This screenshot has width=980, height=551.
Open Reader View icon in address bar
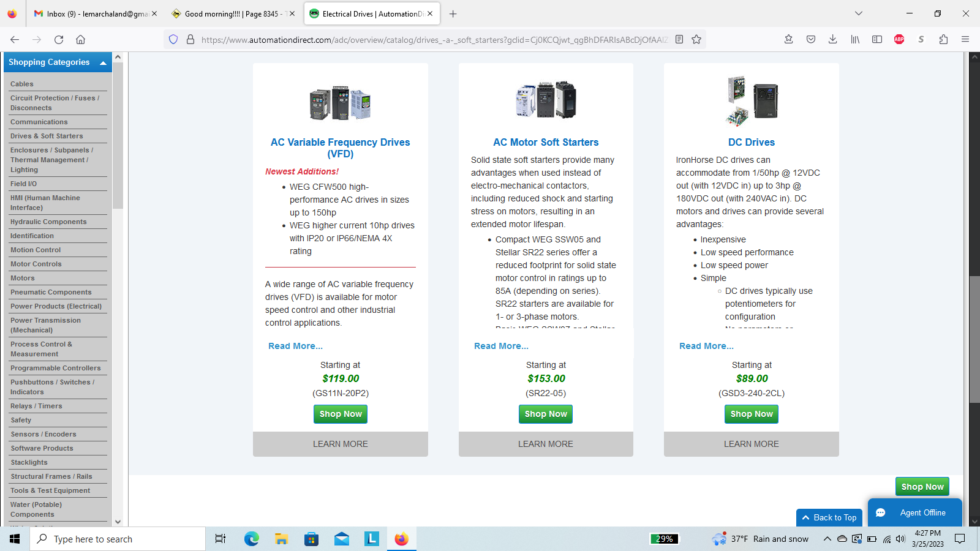pos(679,40)
